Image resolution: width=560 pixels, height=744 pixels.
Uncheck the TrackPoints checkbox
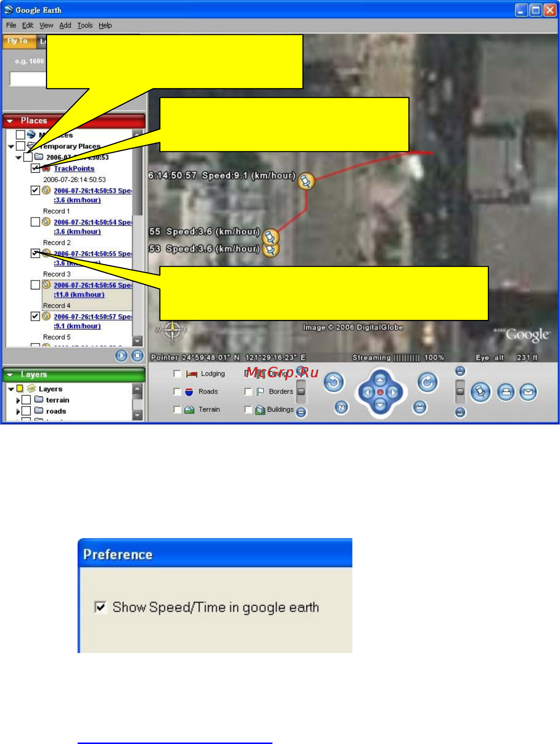(x=35, y=169)
